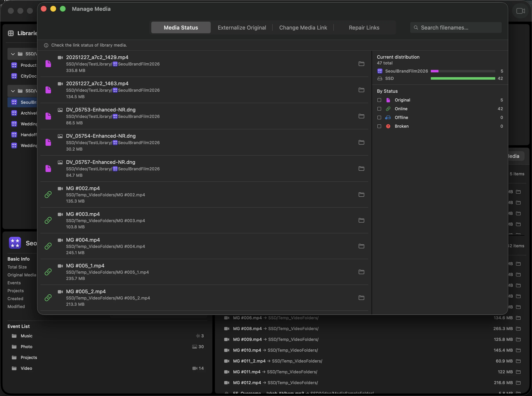Click the Libraries panel header icon

11,33
